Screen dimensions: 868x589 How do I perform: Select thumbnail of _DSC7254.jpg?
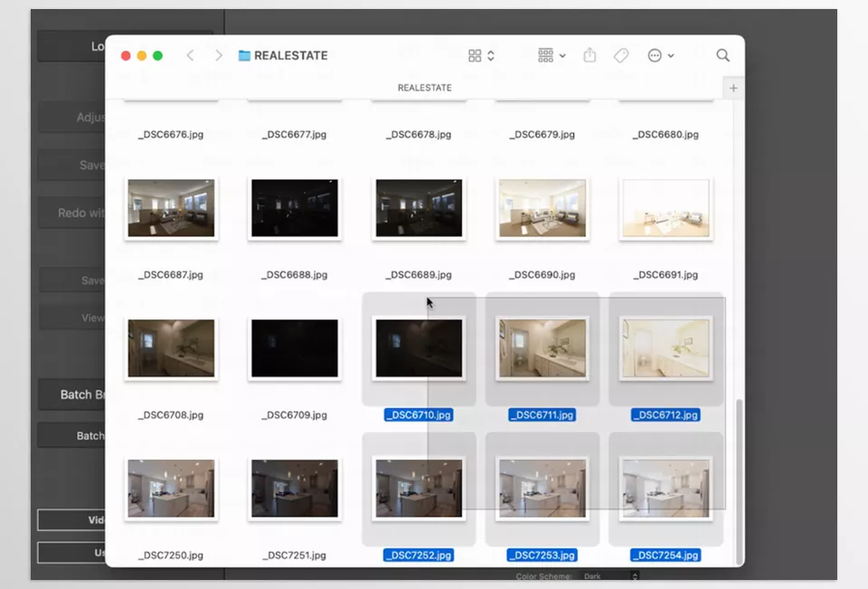666,489
